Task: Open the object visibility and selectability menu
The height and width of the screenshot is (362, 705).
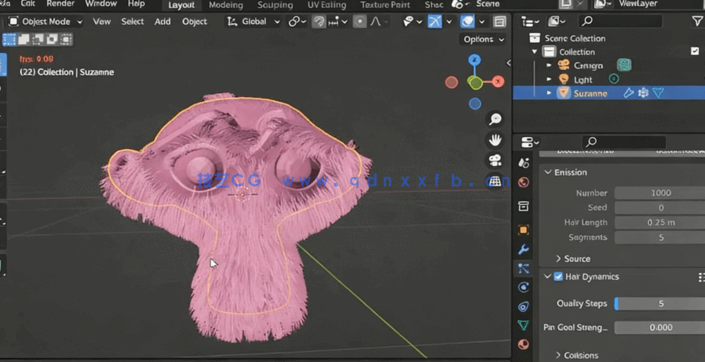Action: (x=412, y=22)
